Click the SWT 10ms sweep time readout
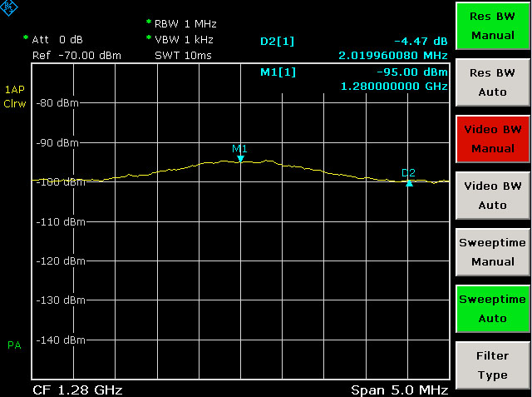Screen dimensions: 532x397 point(185,55)
